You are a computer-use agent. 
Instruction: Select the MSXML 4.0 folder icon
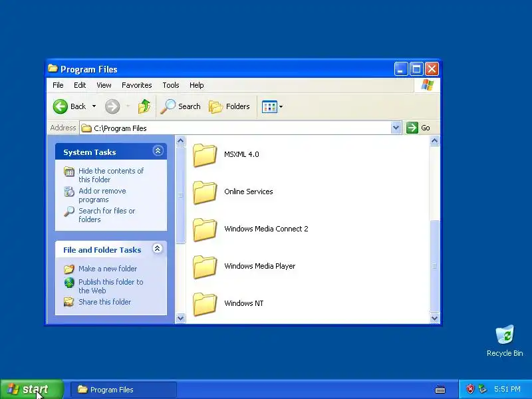click(205, 155)
